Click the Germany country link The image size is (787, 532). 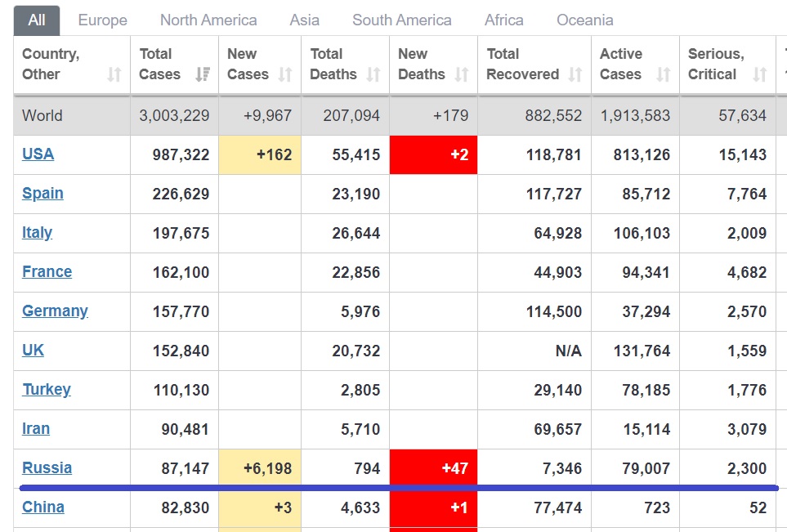55,311
